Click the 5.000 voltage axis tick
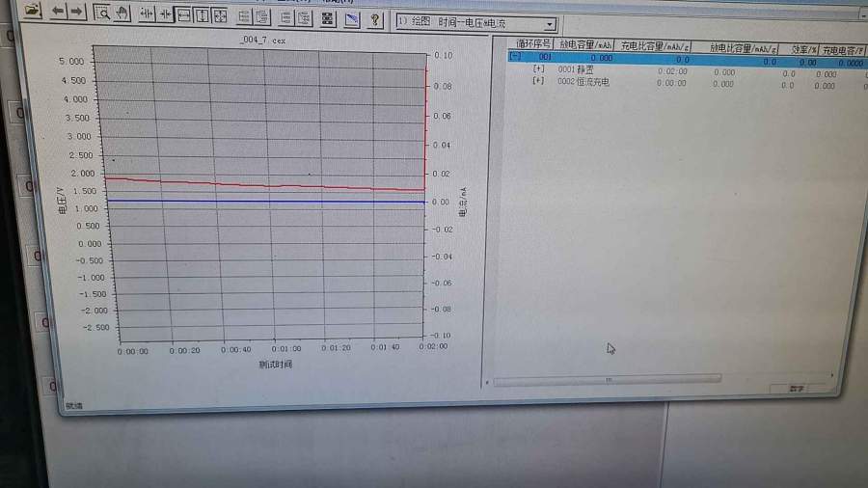The image size is (868, 488). point(71,61)
